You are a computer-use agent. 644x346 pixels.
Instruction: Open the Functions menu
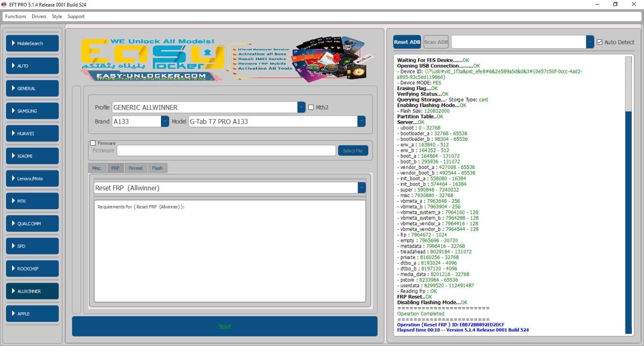(16, 17)
